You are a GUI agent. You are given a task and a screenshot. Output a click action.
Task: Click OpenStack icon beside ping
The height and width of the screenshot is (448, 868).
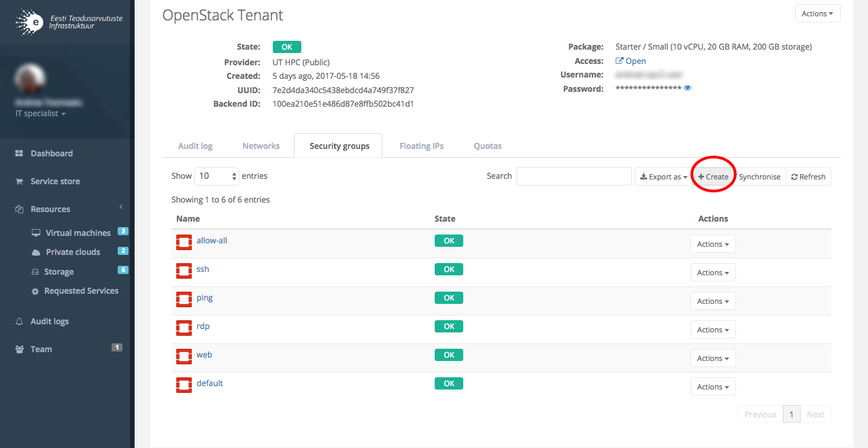(184, 298)
